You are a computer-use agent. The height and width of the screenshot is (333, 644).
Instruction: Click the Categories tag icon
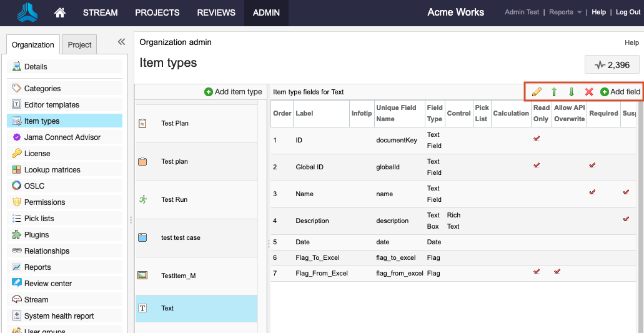16,88
